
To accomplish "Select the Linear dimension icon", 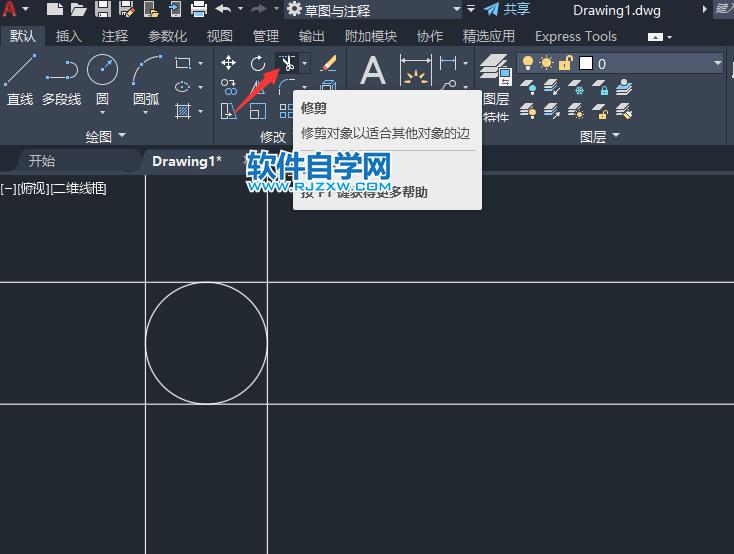I will pos(448,63).
